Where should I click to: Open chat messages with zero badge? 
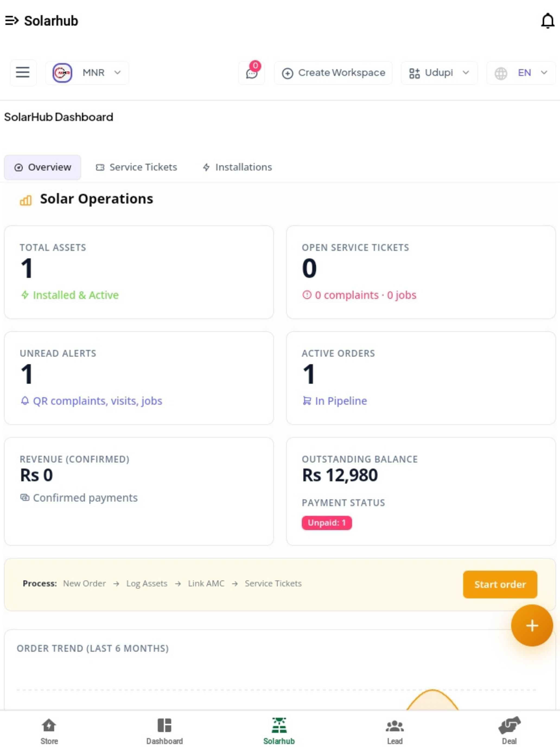252,72
